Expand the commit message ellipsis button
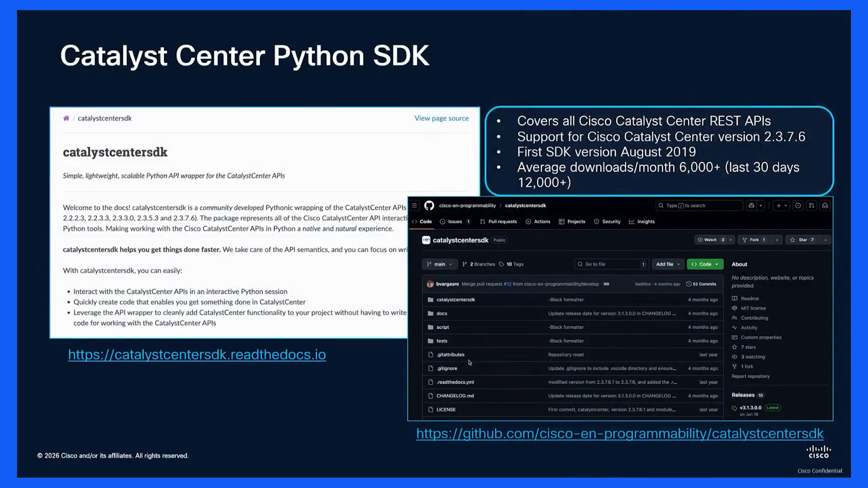 [606, 284]
